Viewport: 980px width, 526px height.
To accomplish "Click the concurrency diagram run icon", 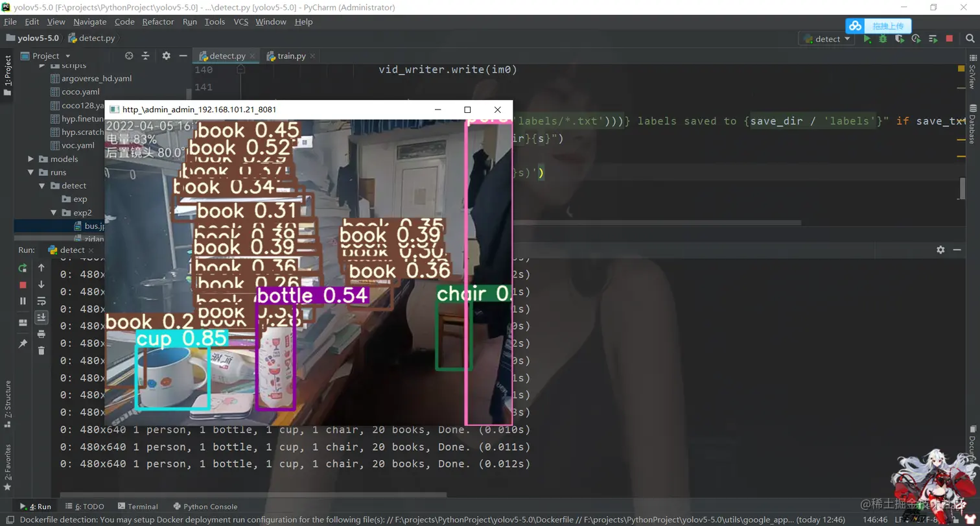I will pyautogui.click(x=933, y=39).
